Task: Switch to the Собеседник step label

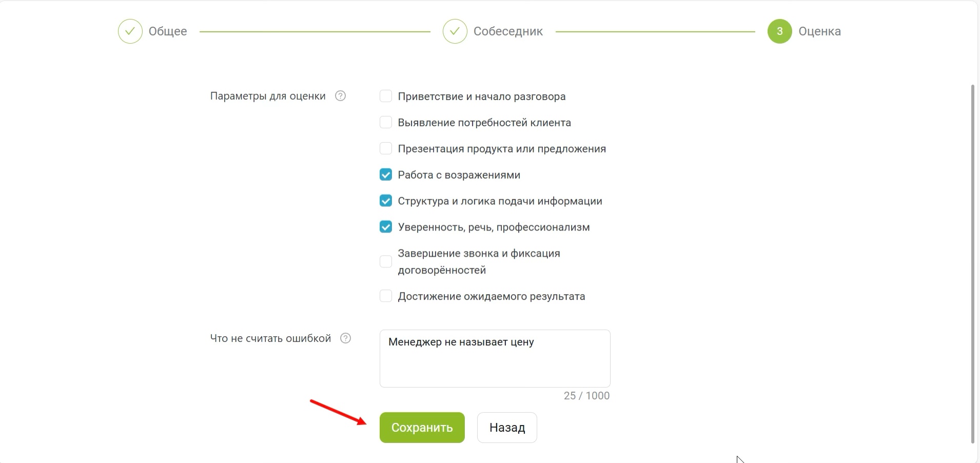Action: (508, 31)
